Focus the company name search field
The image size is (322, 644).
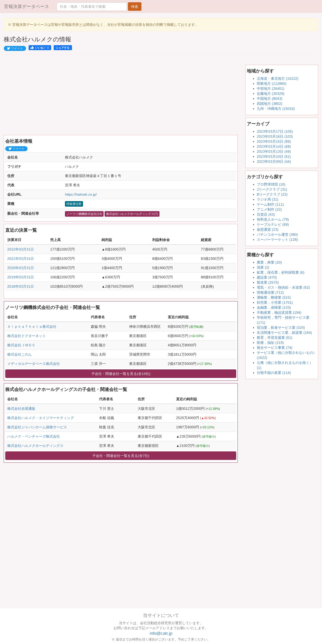(x=92, y=7)
